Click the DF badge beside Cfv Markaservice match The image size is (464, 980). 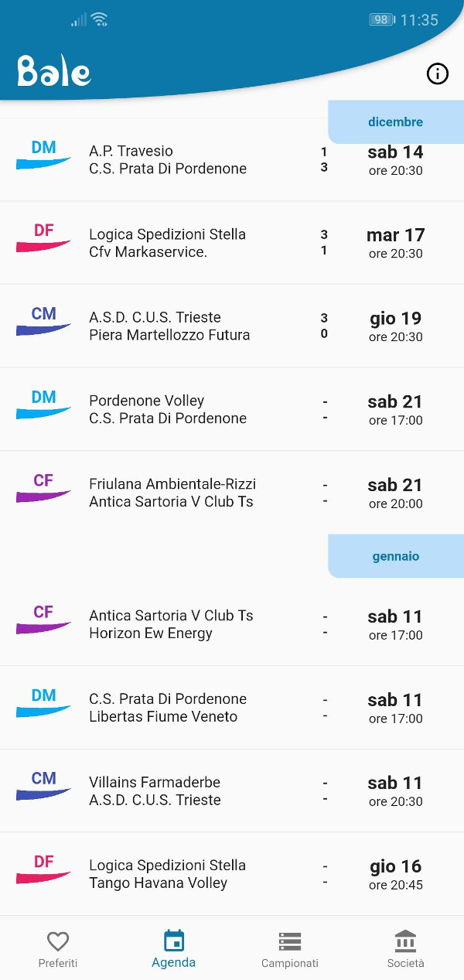[44, 237]
